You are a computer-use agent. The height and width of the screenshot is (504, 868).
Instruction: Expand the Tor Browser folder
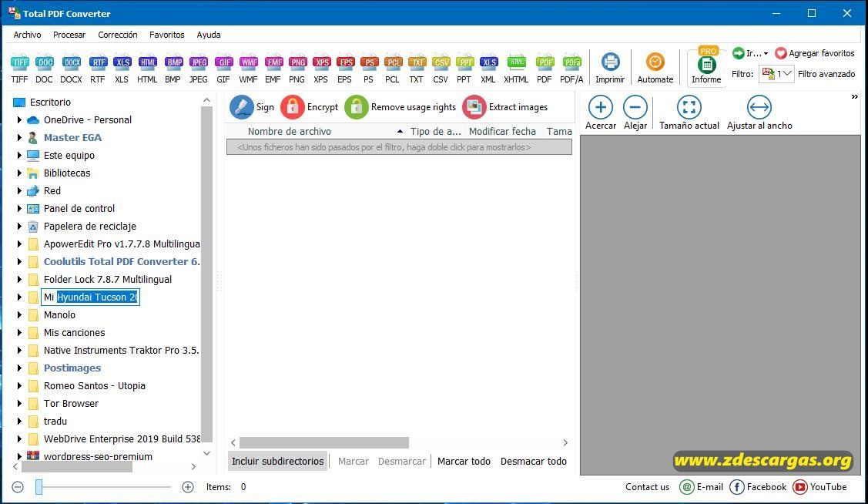19,403
